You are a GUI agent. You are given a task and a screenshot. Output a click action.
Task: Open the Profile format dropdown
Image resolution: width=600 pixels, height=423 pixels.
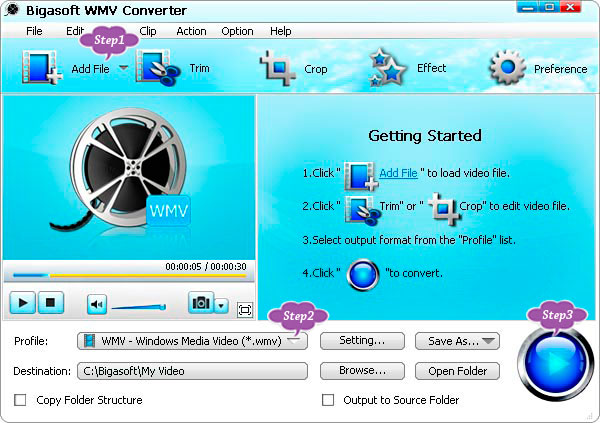point(192,341)
